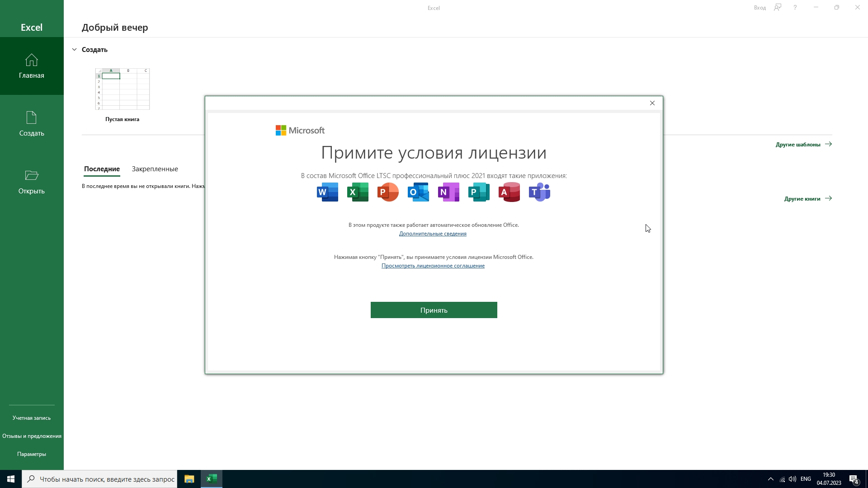This screenshot has width=868, height=488.
Task: Collapse the Создать section chevron
Action: pos(74,50)
